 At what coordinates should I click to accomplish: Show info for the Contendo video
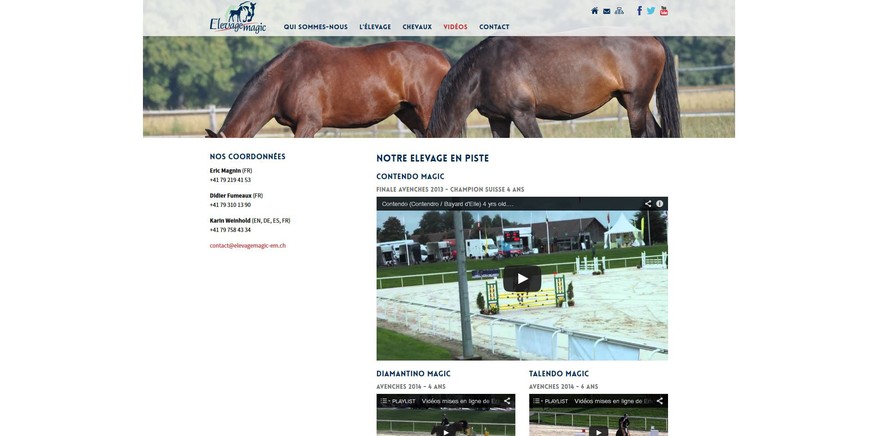point(660,204)
